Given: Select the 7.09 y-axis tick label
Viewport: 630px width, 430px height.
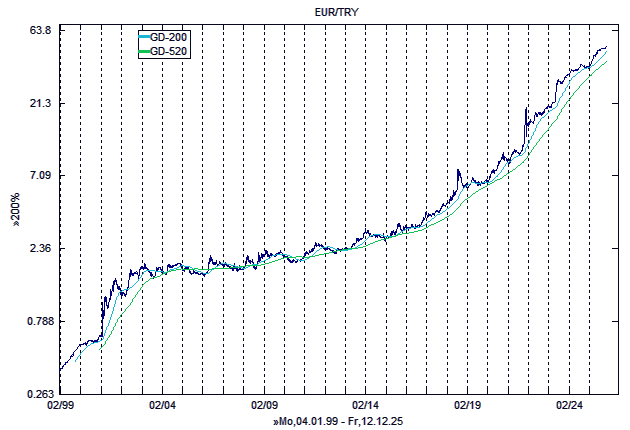Looking at the screenshot, I should (40, 176).
